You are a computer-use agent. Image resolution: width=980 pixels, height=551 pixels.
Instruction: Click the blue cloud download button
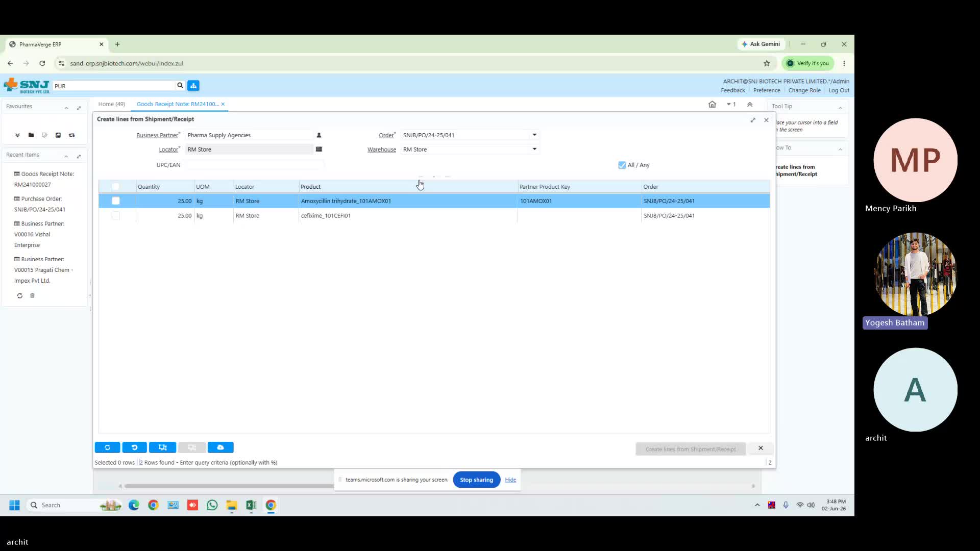220,447
